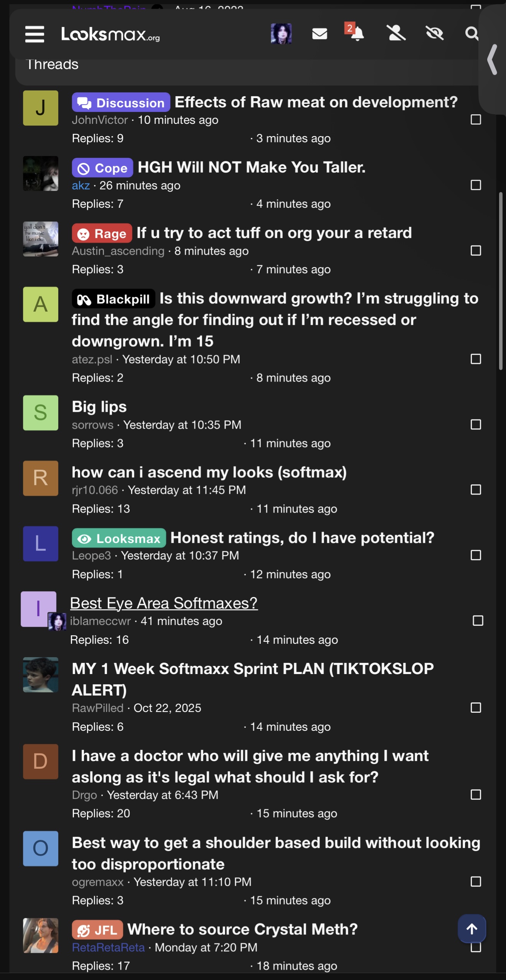Open your profile avatar in header
The height and width of the screenshot is (980, 506).
coord(281,34)
